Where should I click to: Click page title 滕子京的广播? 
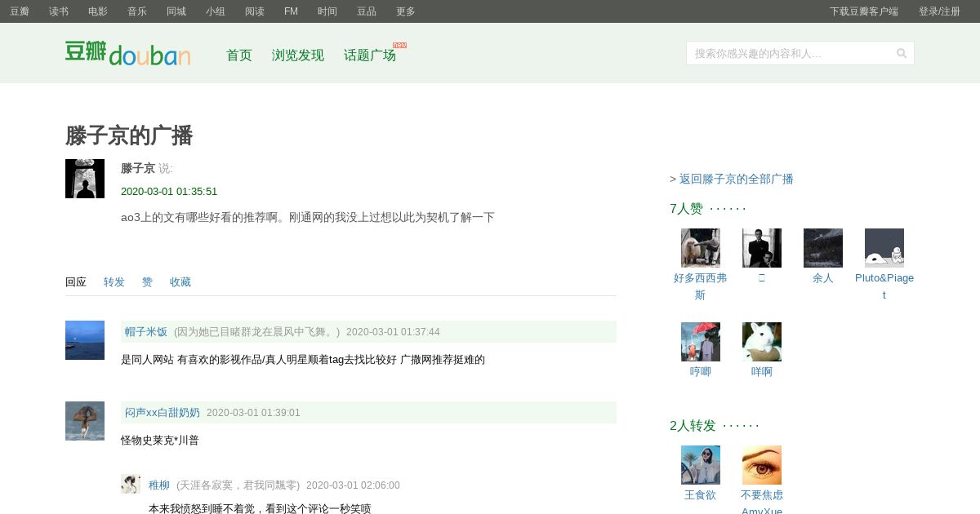point(129,135)
